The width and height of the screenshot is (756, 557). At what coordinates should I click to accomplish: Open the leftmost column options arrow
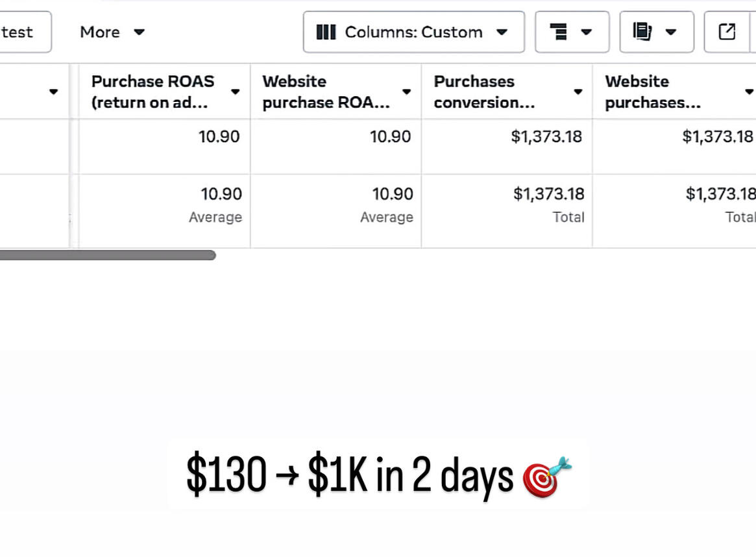click(53, 92)
